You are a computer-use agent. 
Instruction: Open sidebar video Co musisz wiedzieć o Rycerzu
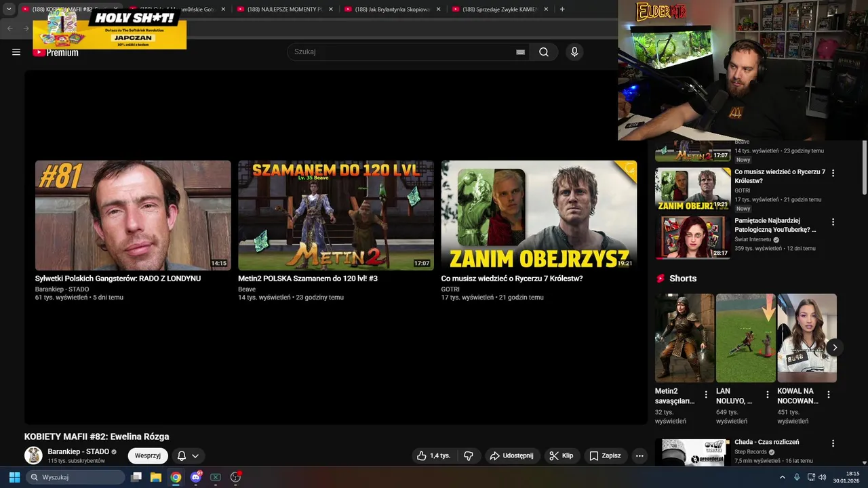[x=780, y=176]
